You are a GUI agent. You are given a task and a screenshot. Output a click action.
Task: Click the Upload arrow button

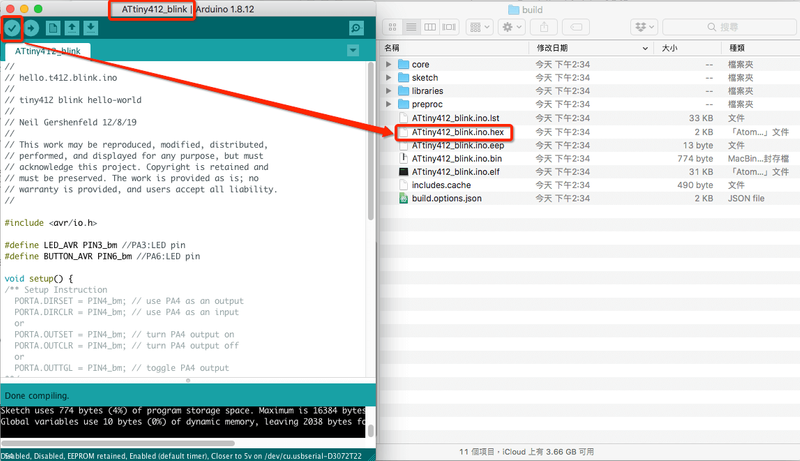point(32,28)
